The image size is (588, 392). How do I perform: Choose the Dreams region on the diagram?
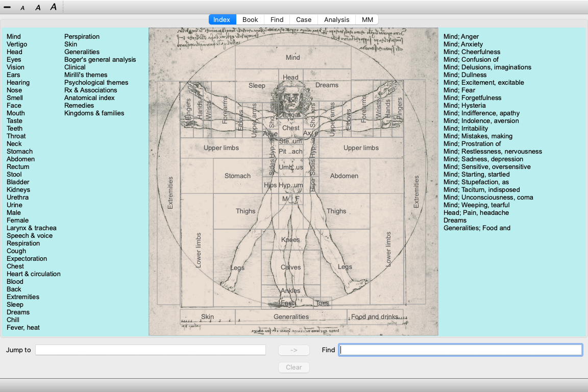[x=327, y=85]
